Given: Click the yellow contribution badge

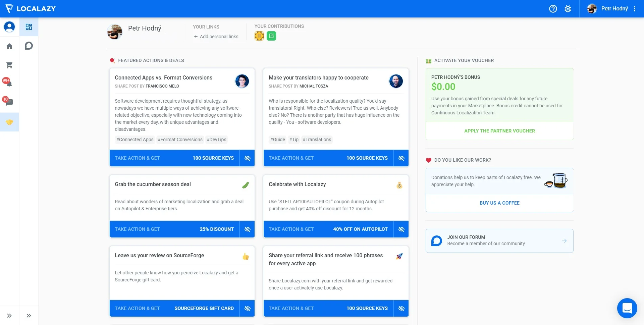Looking at the screenshot, I should coord(259,36).
